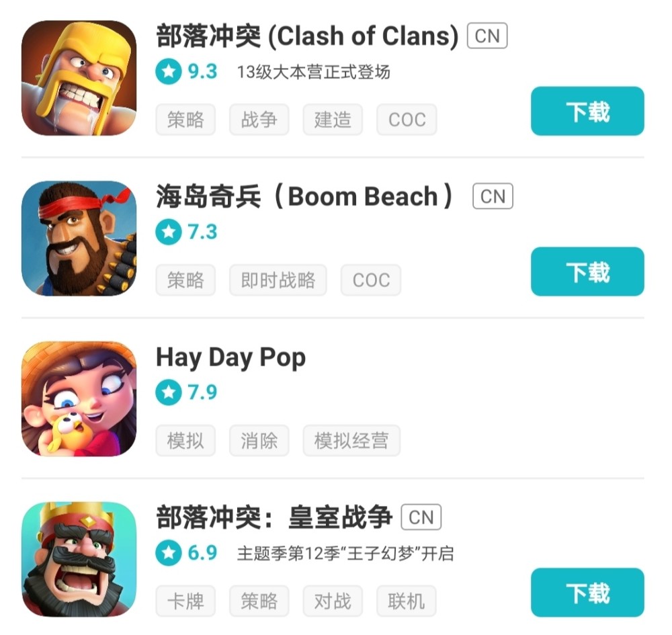Click the 7.9 rating star icon
Viewport: 672px width, 635px height.
[x=169, y=392]
